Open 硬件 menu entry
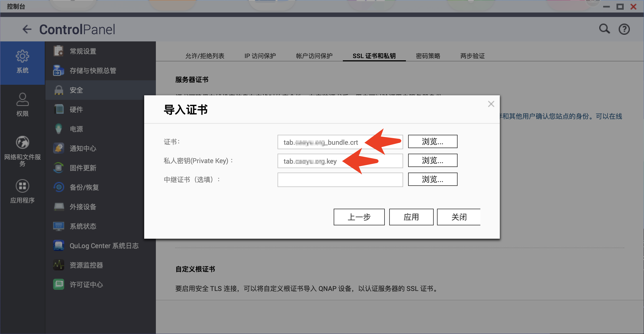The width and height of the screenshot is (644, 334). (x=100, y=109)
